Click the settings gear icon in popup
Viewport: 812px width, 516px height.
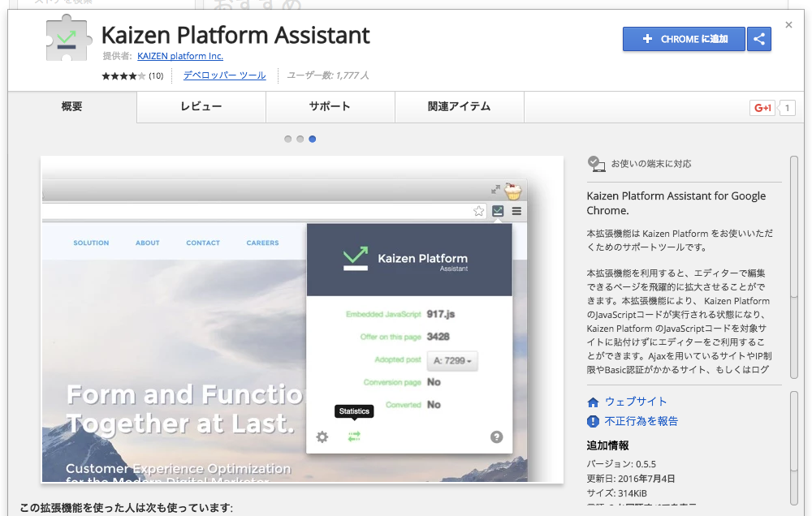322,436
